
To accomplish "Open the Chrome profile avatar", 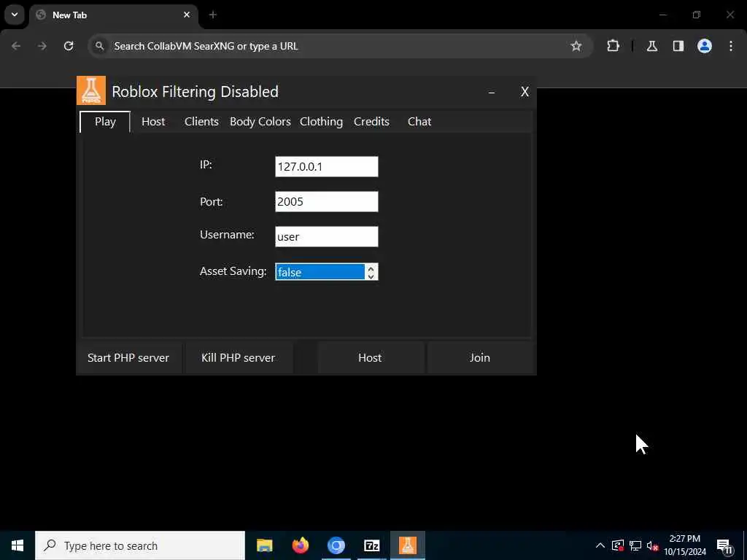I will (x=705, y=46).
